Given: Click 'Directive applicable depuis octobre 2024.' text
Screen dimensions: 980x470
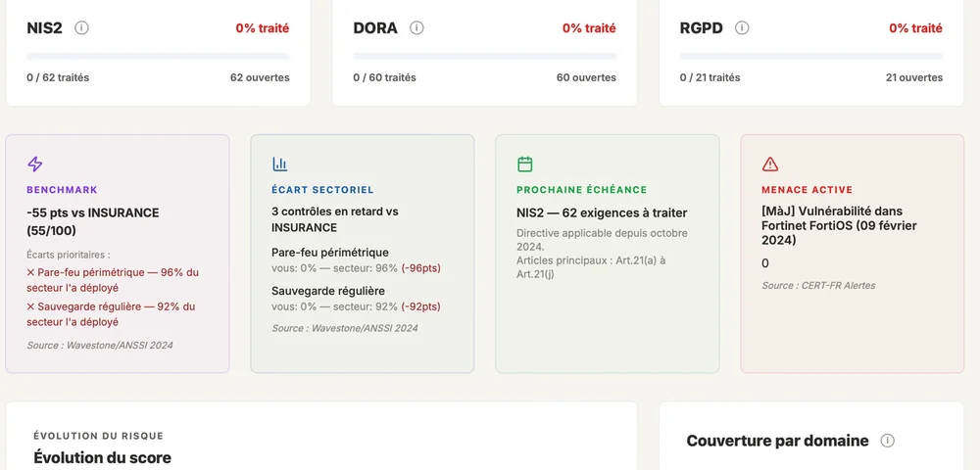Looking at the screenshot, I should tap(602, 240).
